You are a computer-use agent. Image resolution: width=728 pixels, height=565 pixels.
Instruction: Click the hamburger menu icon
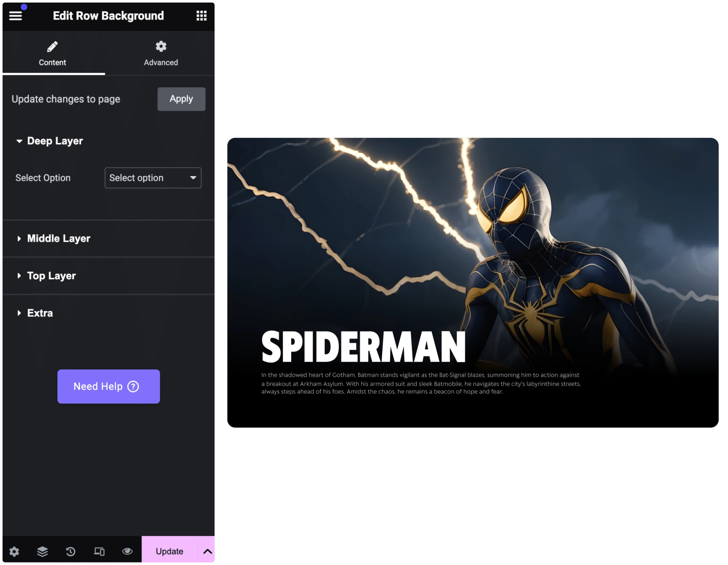coord(16,15)
